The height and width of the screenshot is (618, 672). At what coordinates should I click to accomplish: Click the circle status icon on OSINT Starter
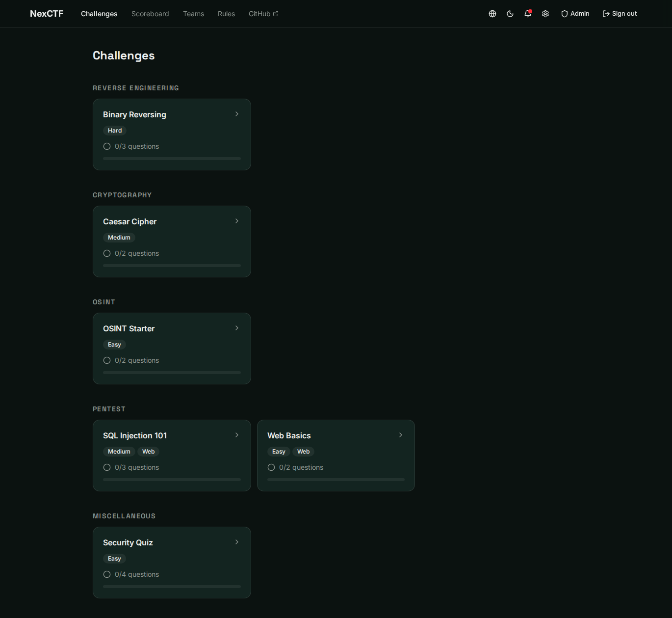(x=107, y=360)
